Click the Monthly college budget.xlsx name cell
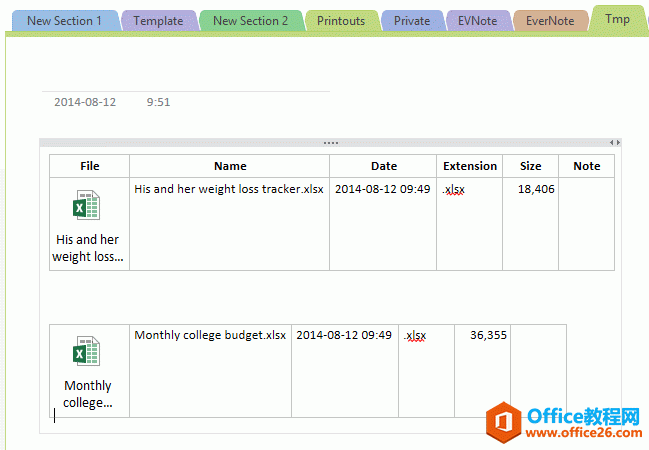Screen dimensions: 649x450 click(x=210, y=335)
